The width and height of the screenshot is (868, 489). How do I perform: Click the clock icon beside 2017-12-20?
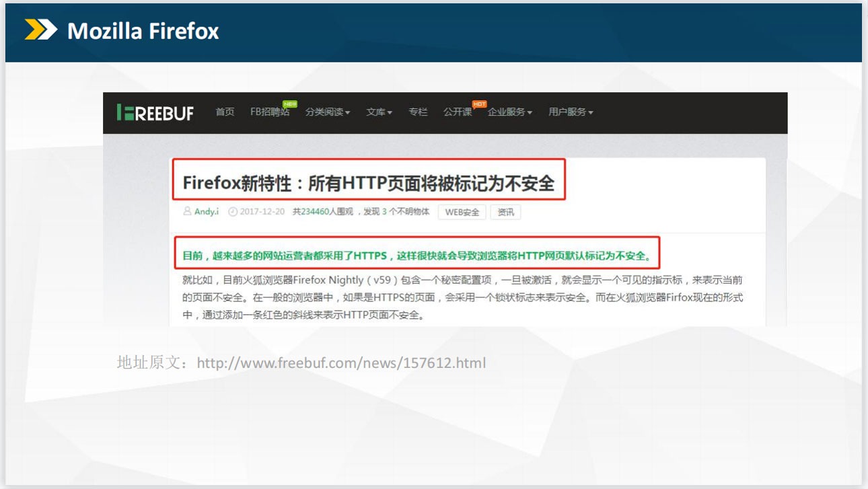233,212
